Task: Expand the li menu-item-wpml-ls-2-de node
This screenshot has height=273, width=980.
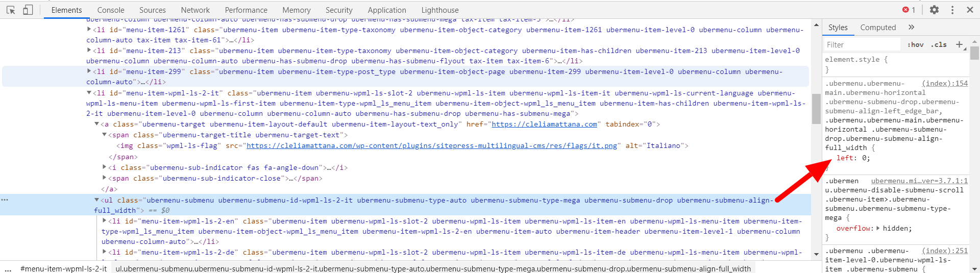Action: [x=105, y=252]
